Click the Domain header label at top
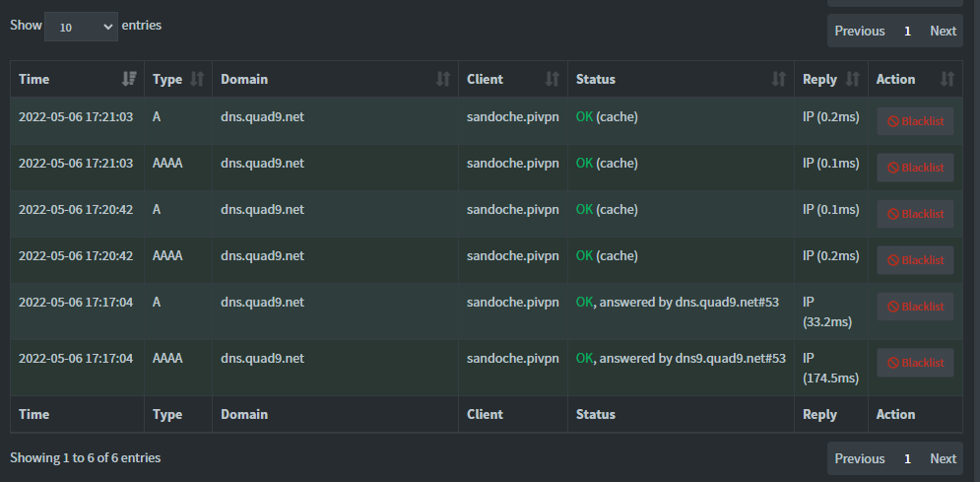 click(243, 80)
